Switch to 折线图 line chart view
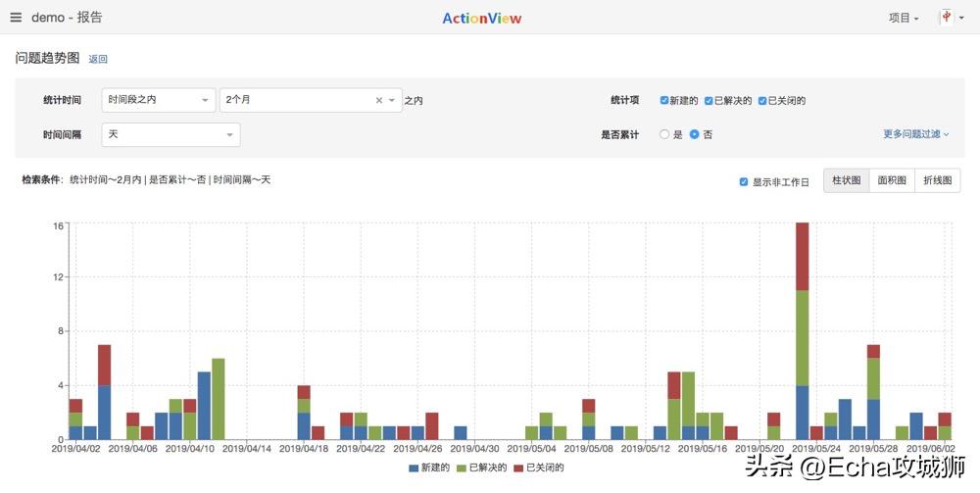This screenshot has width=980, height=493. [938, 180]
